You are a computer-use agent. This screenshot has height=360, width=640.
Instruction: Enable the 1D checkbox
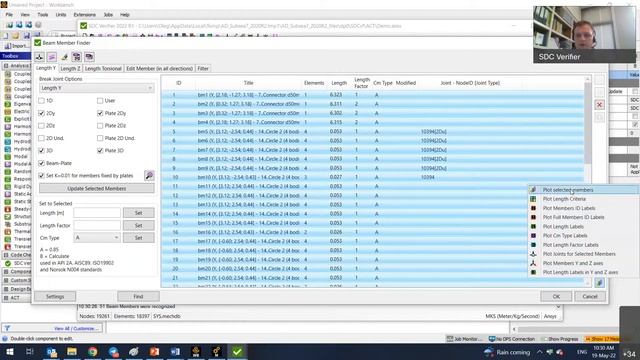tap(41, 100)
